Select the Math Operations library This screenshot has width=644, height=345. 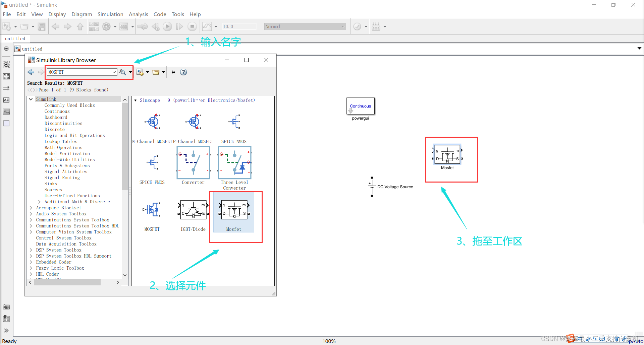click(x=63, y=147)
